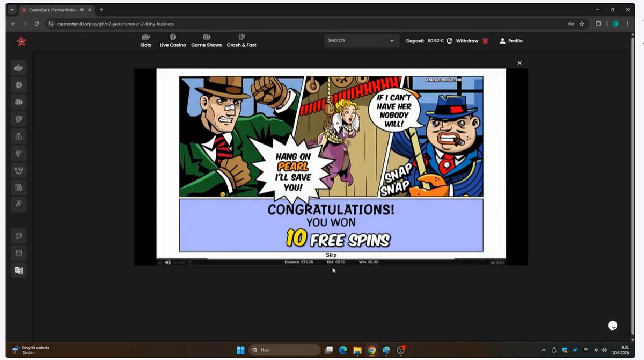Open the game help question mark
Image resolution: width=644 pixels, height=360 pixels.
189,262
